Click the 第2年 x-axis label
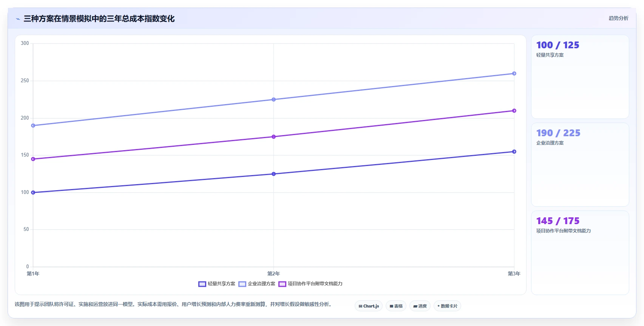 pos(273,274)
